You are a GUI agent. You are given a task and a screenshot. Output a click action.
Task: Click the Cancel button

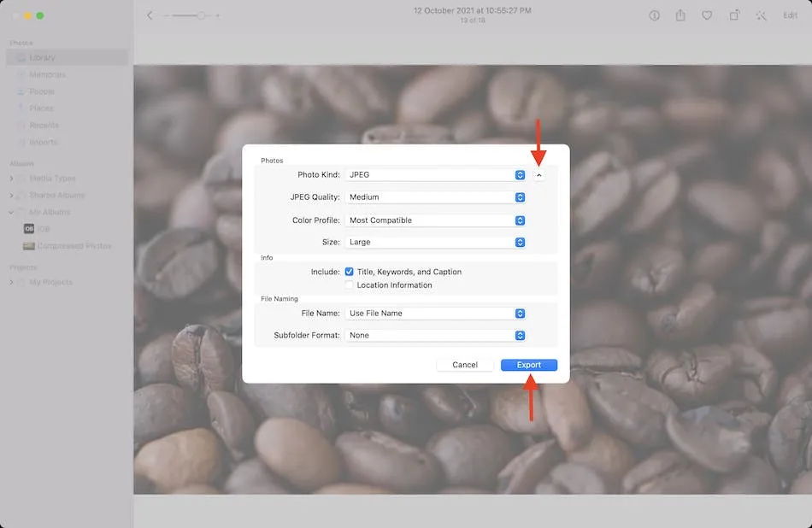click(465, 365)
